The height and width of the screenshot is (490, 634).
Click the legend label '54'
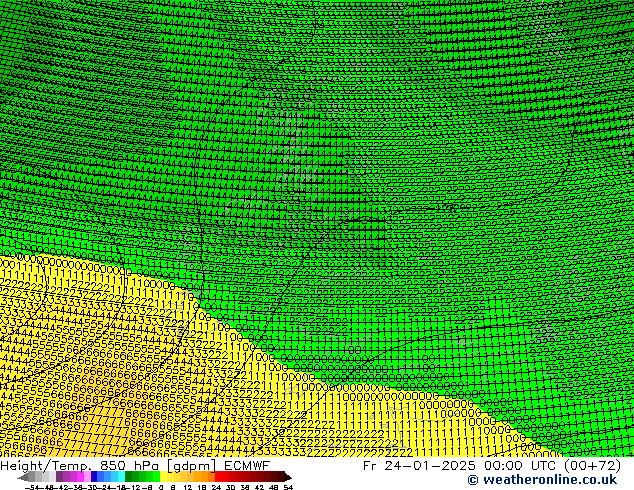(x=288, y=487)
